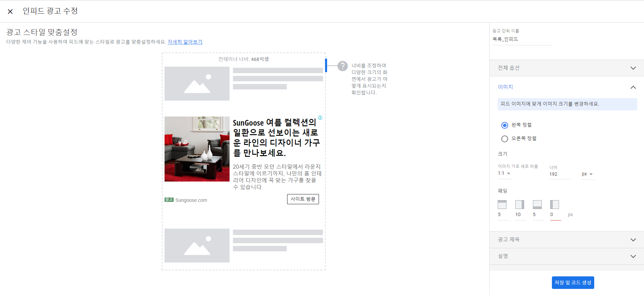Click the 인피드 광고 수정 title
Screen dimensions: 644x295
pyautogui.click(x=50, y=11)
